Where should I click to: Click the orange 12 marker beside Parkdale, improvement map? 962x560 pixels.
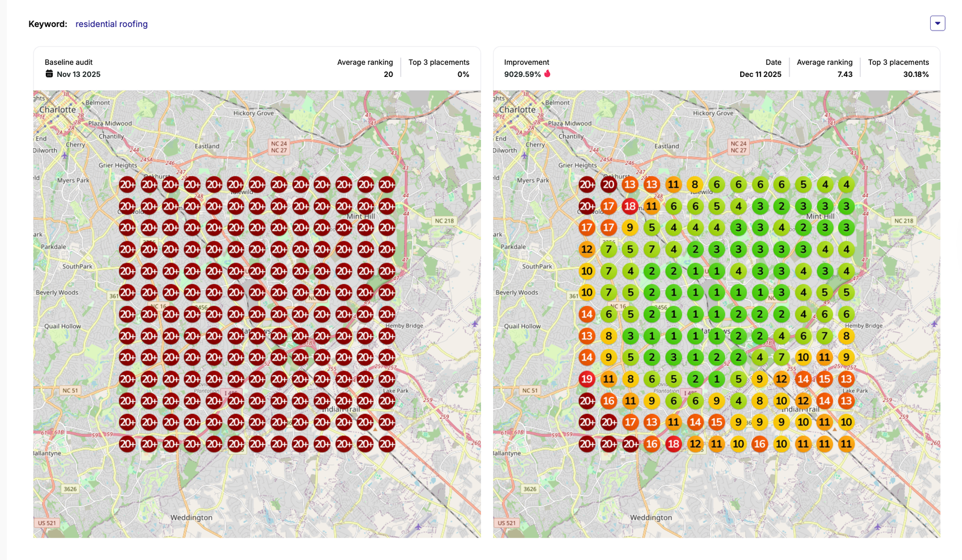[x=587, y=249]
